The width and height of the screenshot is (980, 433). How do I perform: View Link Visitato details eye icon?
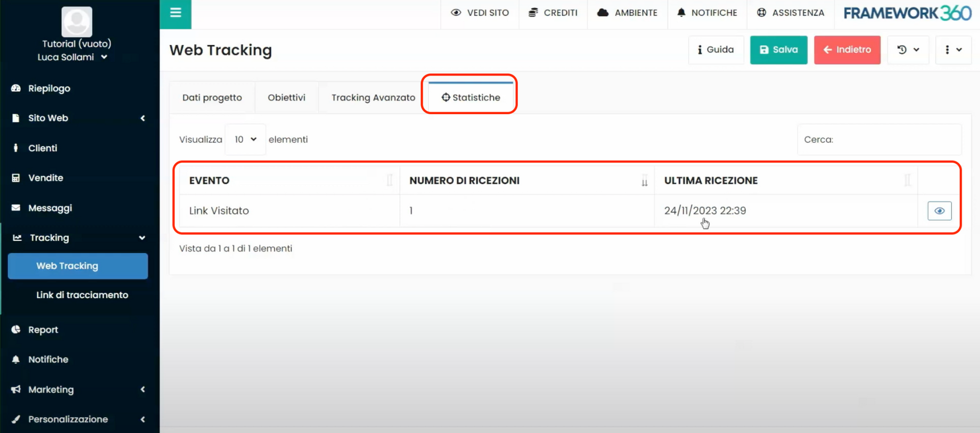pos(939,211)
